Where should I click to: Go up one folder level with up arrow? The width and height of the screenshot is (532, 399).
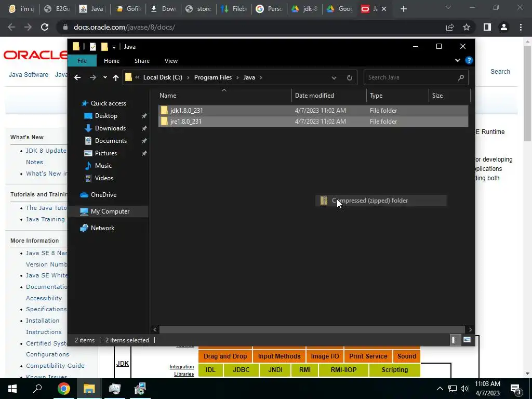[116, 77]
